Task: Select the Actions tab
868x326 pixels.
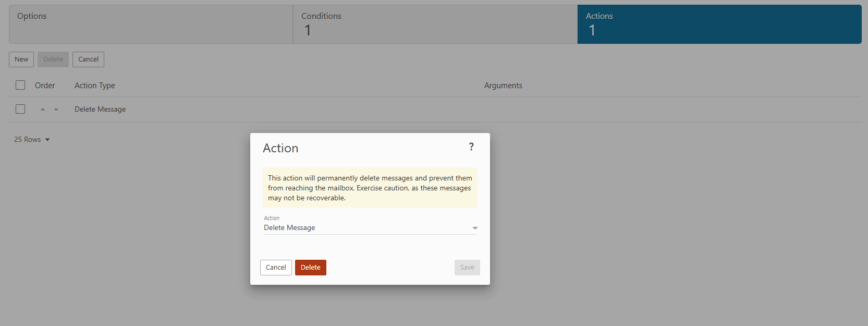Action: (719, 24)
